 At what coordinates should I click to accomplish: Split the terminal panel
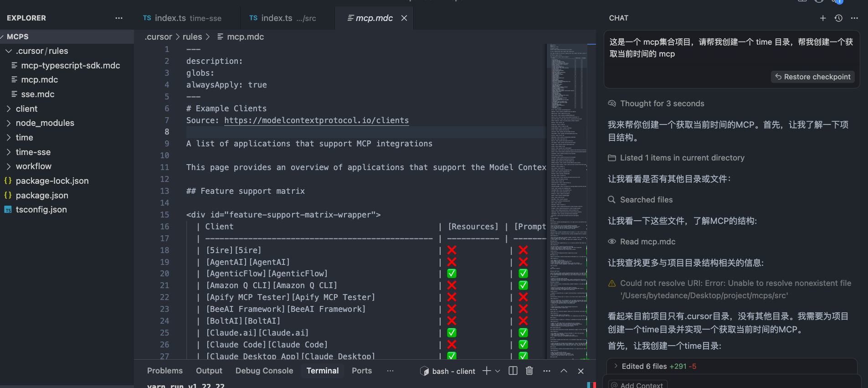[513, 371]
